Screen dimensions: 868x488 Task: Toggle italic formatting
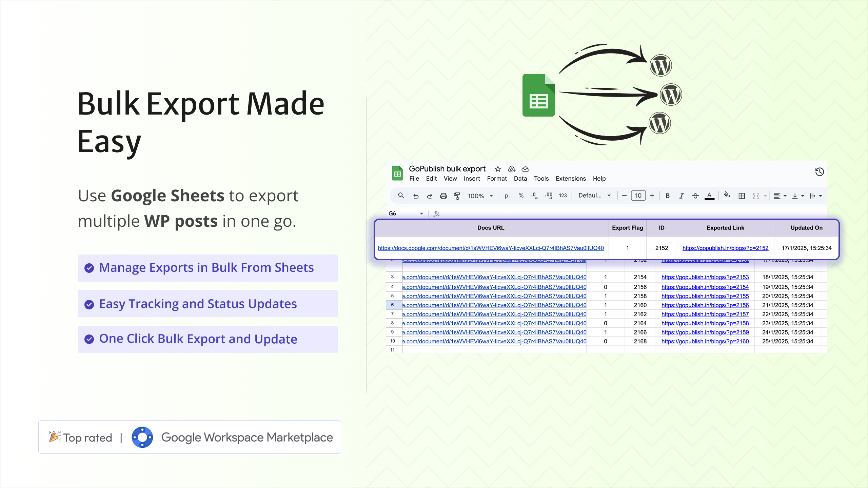(681, 196)
